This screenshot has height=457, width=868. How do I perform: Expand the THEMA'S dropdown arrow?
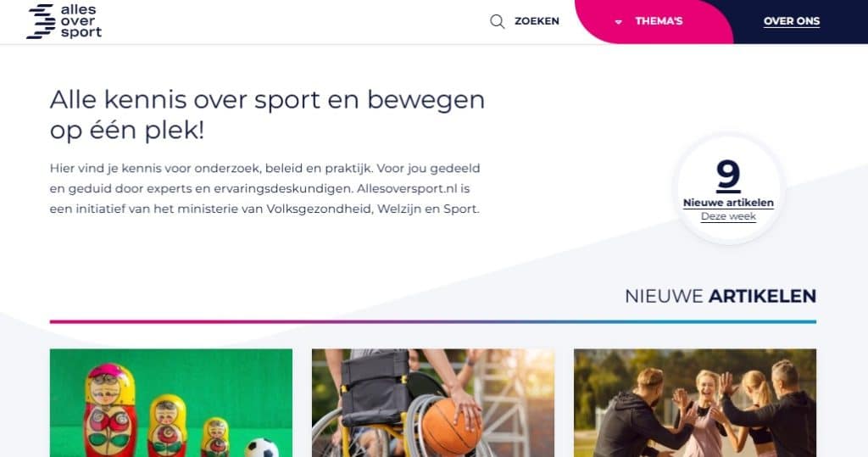point(618,22)
